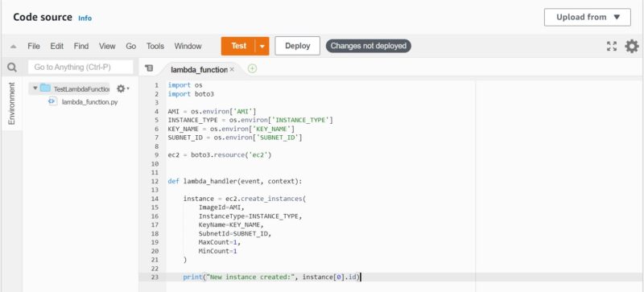Click 'SubnetId=SUBNET_ID,' code line

235,233
